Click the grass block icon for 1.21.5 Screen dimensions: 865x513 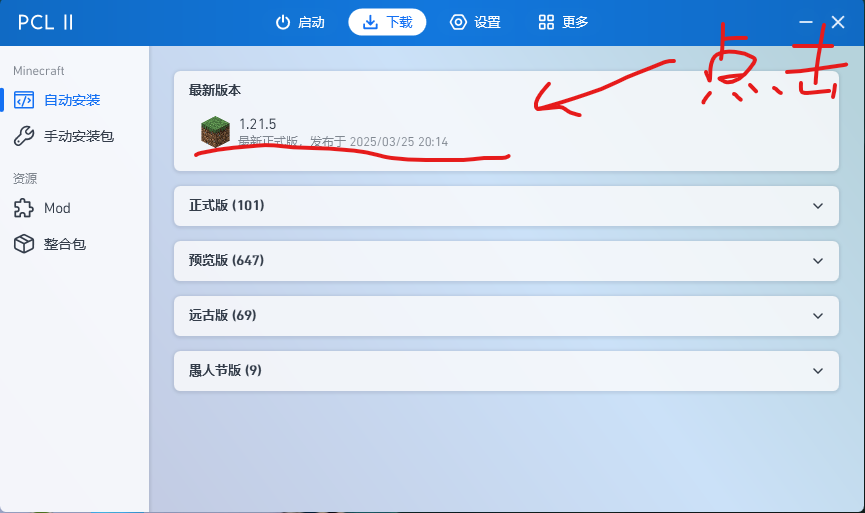(x=215, y=132)
